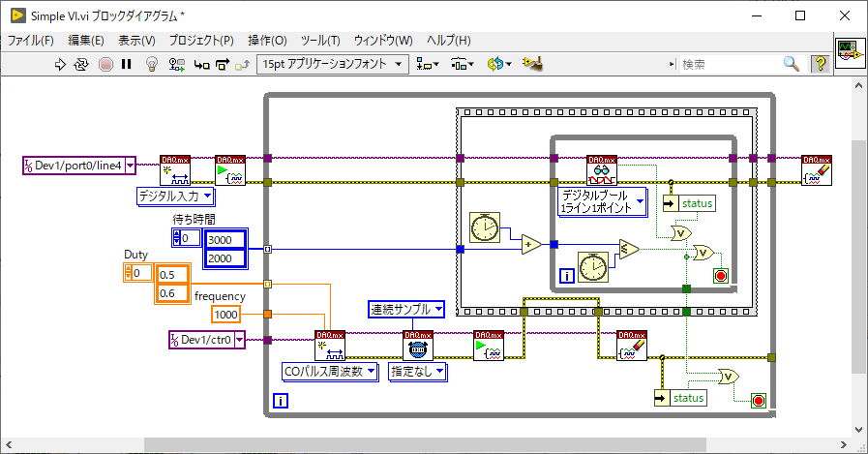Open the 連続サンプル enum dropdown
Viewport: 868px width, 454px height.
438,309
